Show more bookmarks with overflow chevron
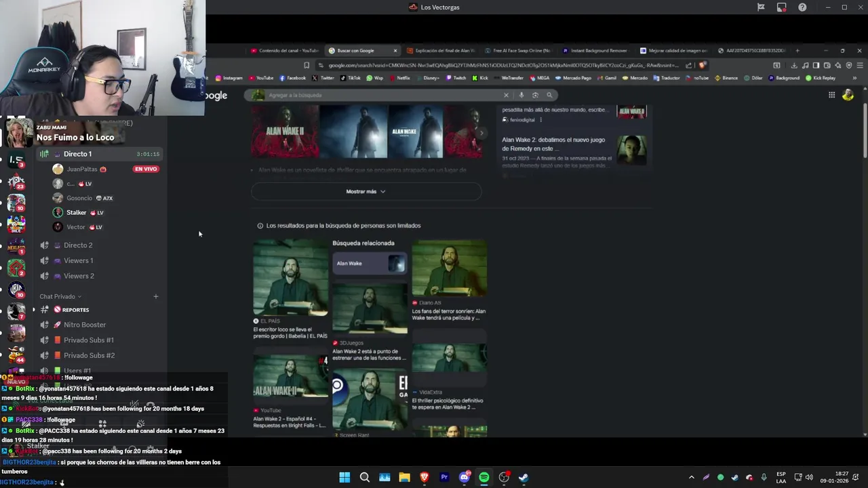The height and width of the screenshot is (488, 868). pos(854,78)
